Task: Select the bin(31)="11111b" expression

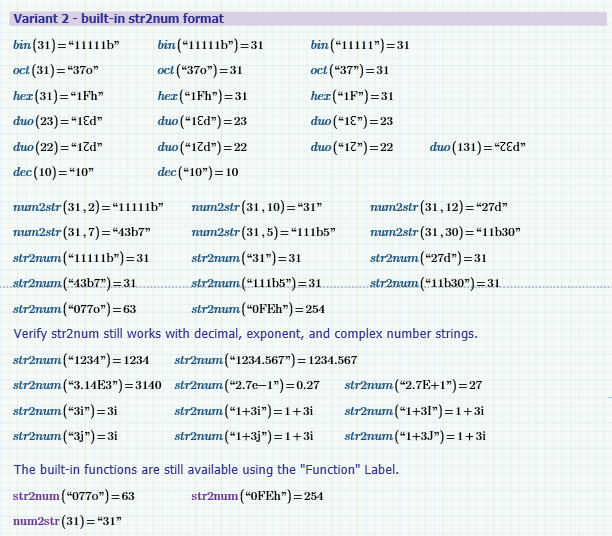Action: 66,45
